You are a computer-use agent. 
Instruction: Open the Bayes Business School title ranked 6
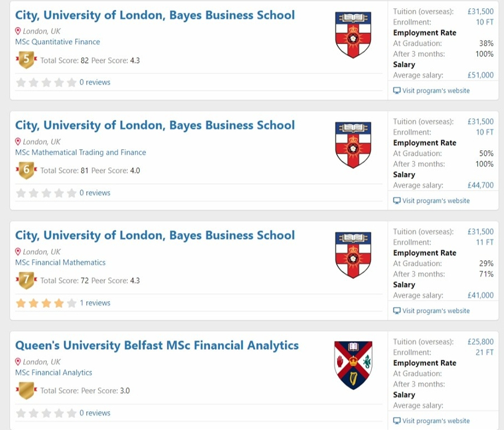[155, 125]
